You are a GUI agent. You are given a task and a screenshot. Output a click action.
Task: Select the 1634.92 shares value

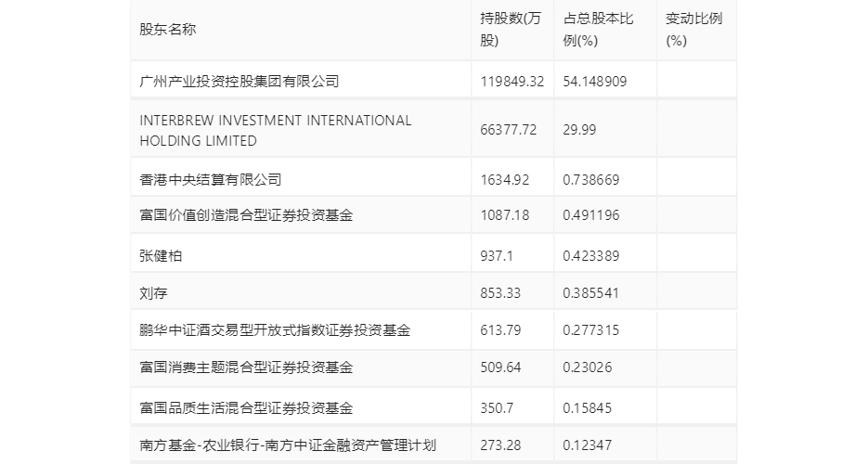pyautogui.click(x=504, y=180)
